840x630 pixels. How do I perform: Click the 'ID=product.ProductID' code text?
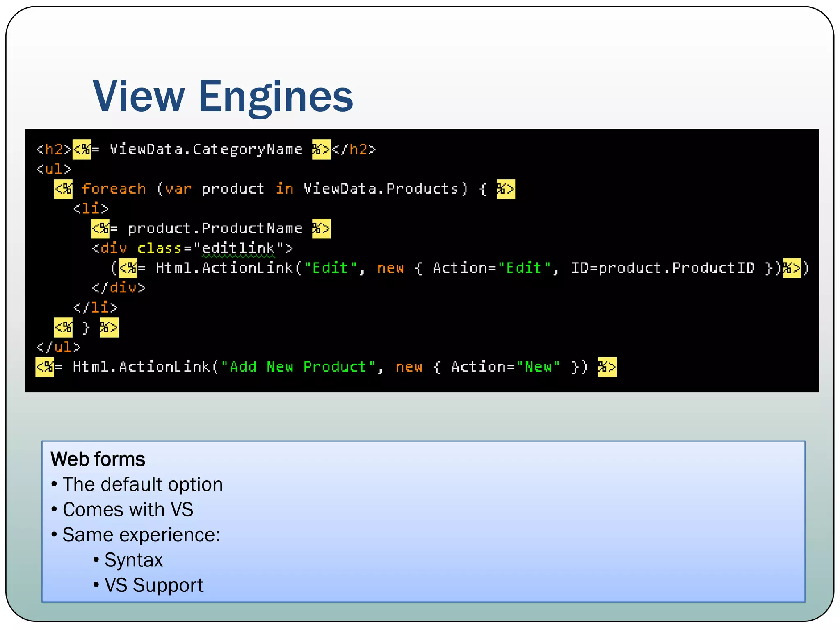click(663, 268)
